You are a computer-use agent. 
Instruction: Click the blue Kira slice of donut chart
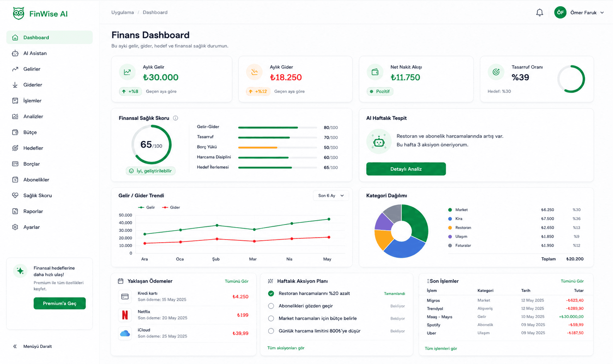coord(405,248)
